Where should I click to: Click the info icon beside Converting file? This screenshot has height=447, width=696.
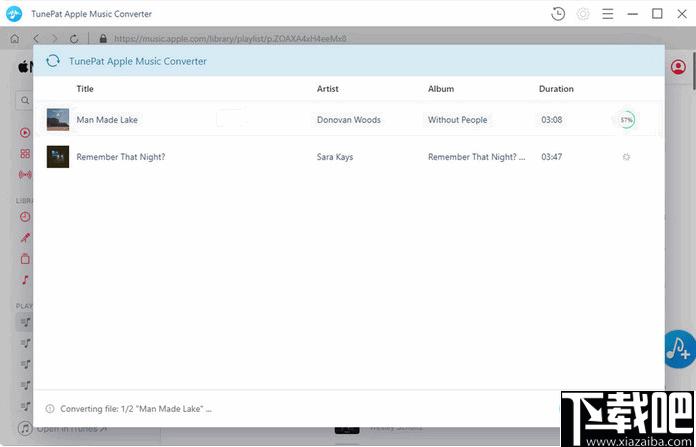(50, 409)
